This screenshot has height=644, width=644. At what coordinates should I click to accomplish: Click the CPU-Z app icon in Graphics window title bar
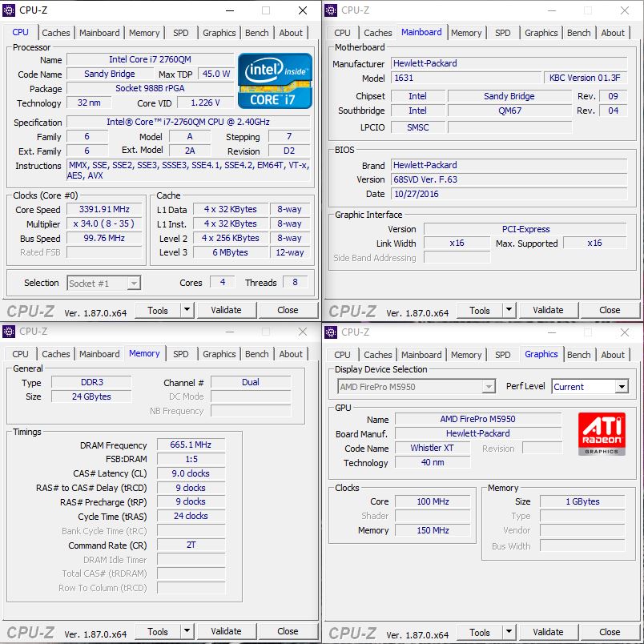[331, 332]
